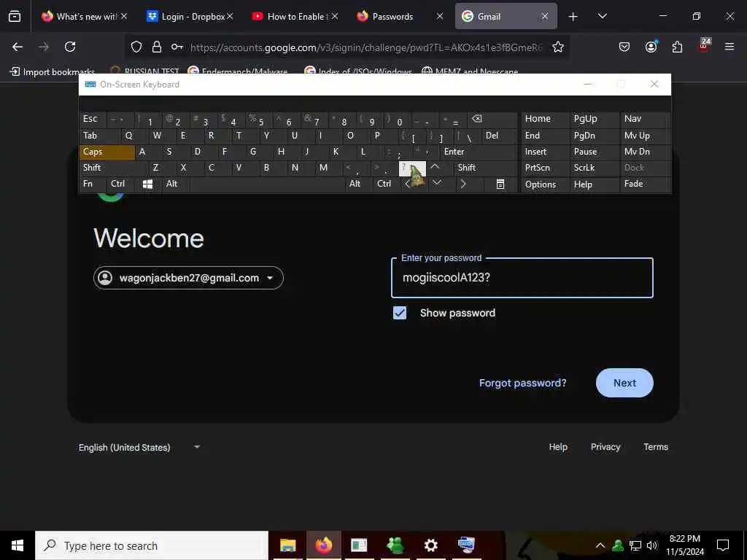This screenshot has height=560, width=747.
Task: Toggle the left Alt key on the keyboard
Action: 177,184
